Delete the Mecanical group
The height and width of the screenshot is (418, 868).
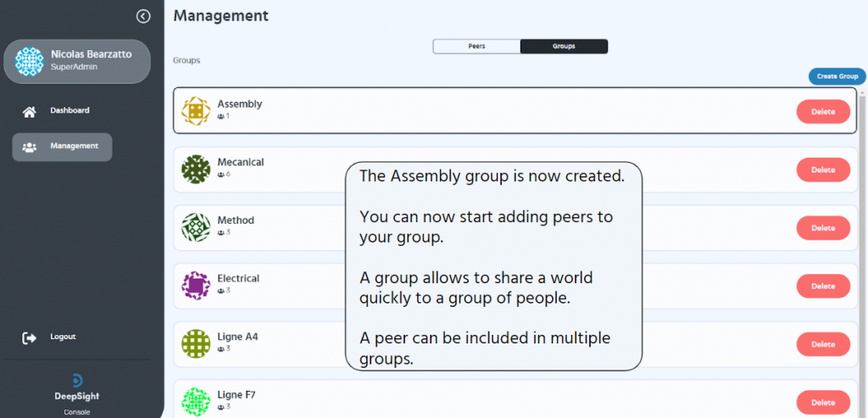coord(823,170)
